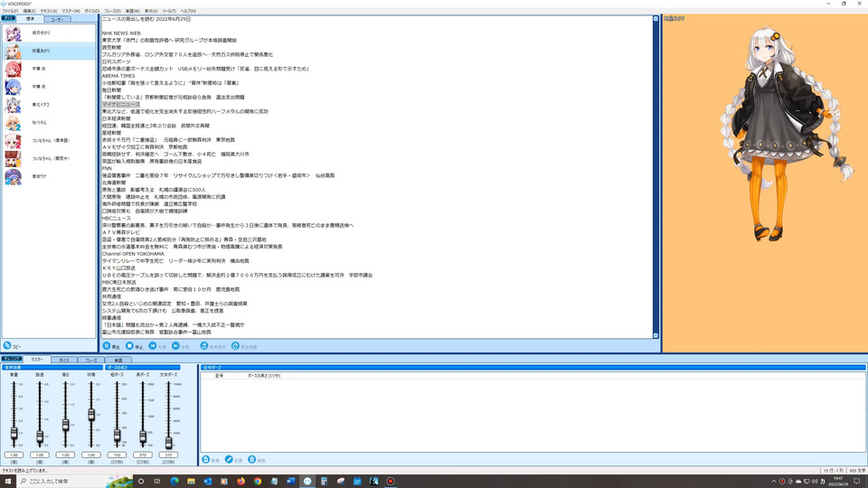Click the 高さ pitch slider handle
868x488 pixels.
pos(65,425)
